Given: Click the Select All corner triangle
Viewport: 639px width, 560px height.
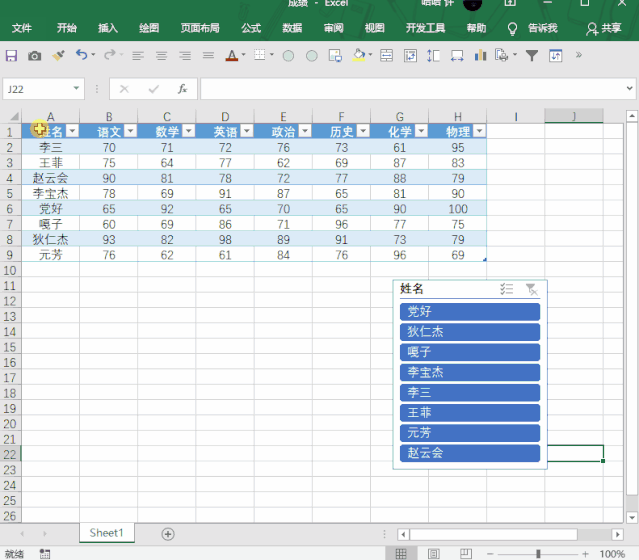Looking at the screenshot, I should [x=14, y=117].
